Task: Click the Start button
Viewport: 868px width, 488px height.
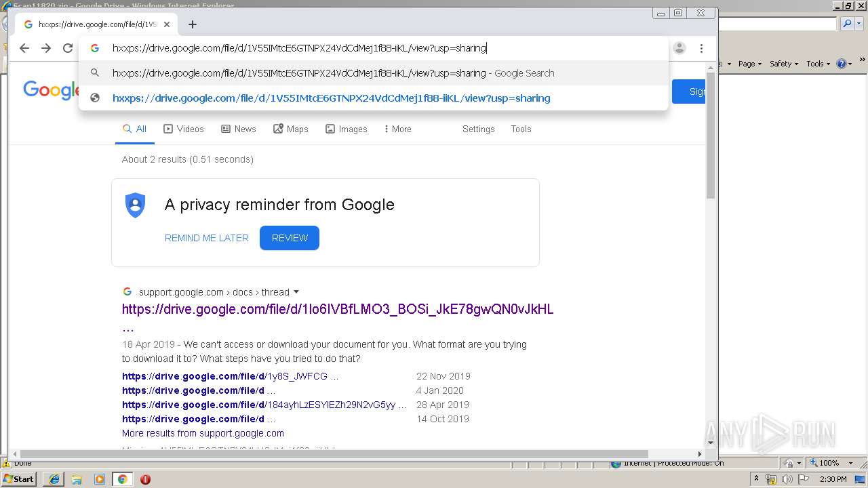Action: click(x=19, y=479)
